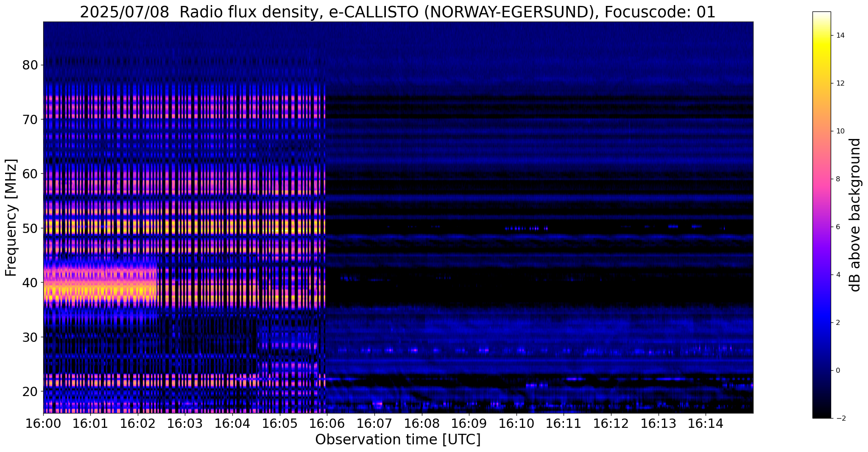Image resolution: width=868 pixels, height=452 pixels.
Task: Click the 70 MHz frequency tick label
Action: pos(30,119)
